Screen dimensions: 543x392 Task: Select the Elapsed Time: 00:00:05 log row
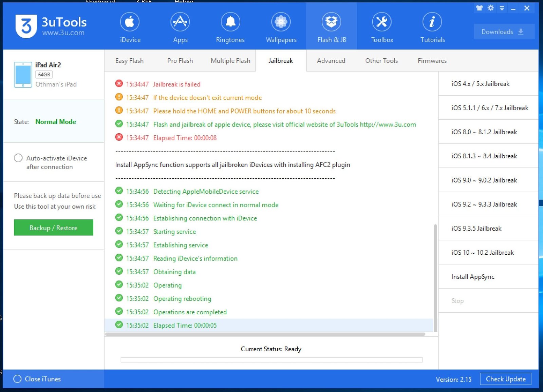(269, 325)
